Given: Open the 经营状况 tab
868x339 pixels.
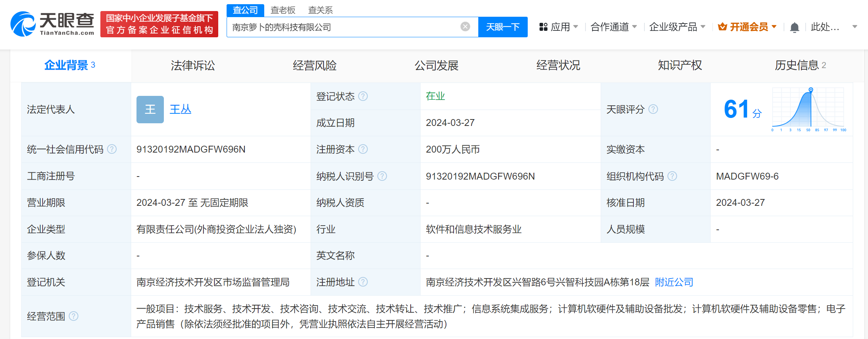Looking at the screenshot, I should (x=558, y=65).
